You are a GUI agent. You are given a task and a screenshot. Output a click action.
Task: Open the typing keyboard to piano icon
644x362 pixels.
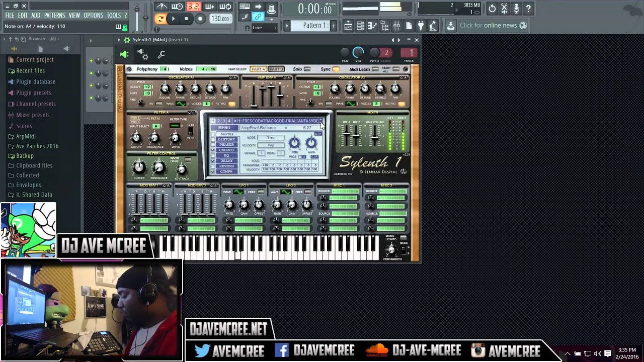[x=245, y=7]
